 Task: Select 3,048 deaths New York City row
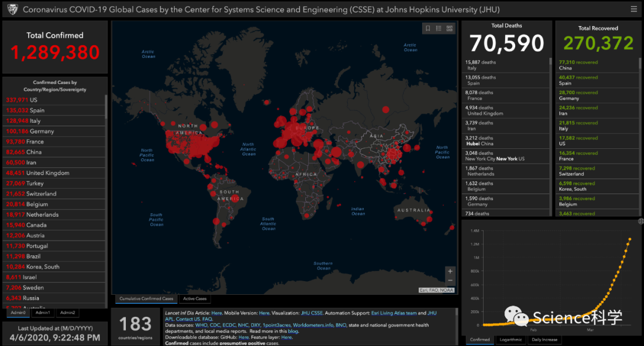coord(506,156)
